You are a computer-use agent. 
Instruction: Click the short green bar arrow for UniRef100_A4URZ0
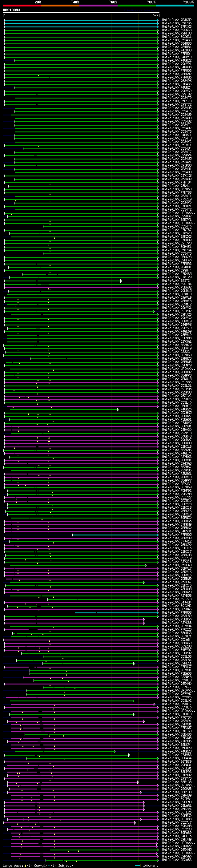(118, 410)
